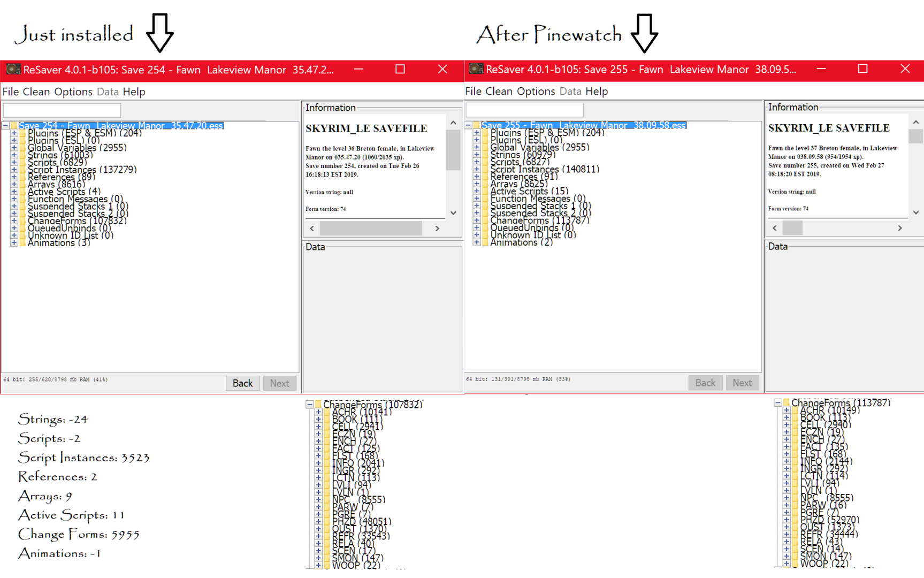The width and height of the screenshot is (924, 578).
Task: Click Next button in Save 255 window
Action: (742, 383)
